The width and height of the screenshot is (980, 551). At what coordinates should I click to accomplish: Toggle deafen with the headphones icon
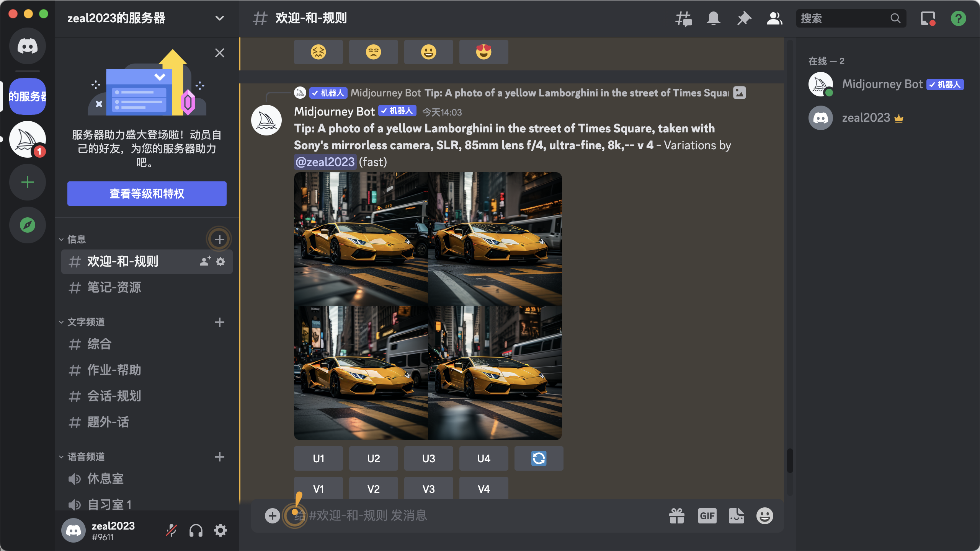point(196,530)
